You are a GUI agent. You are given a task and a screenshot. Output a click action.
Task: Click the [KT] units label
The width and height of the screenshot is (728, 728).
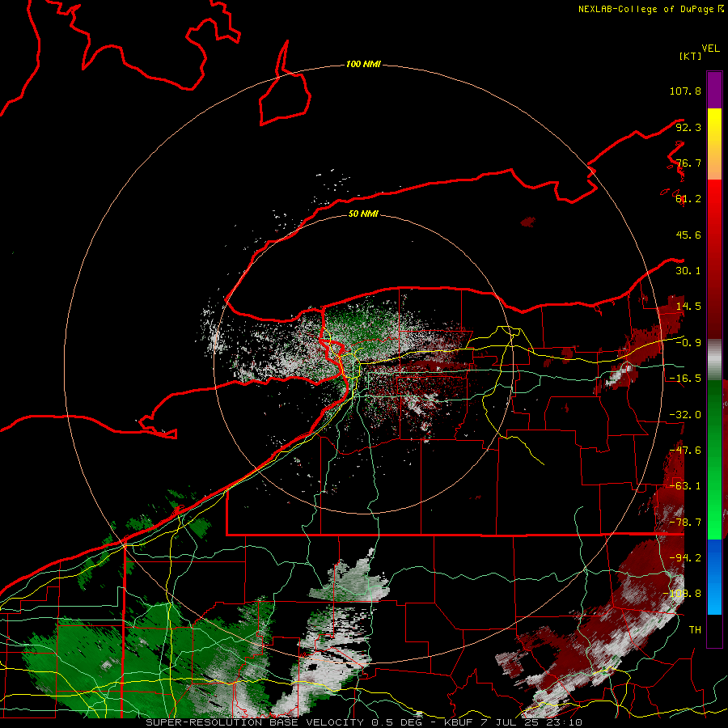tap(691, 56)
